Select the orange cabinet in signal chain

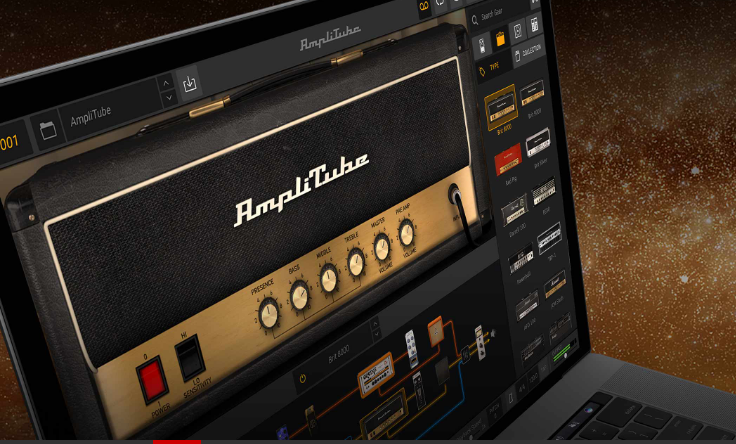coord(436,331)
